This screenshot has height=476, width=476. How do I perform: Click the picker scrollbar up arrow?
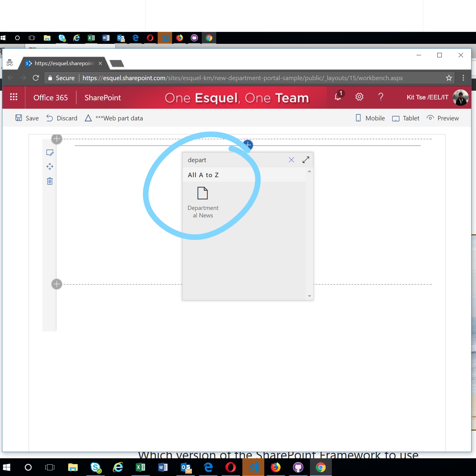(309, 171)
